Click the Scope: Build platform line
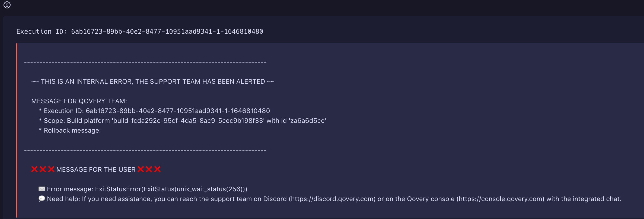Screen dimensions: 644x219 click(184, 121)
